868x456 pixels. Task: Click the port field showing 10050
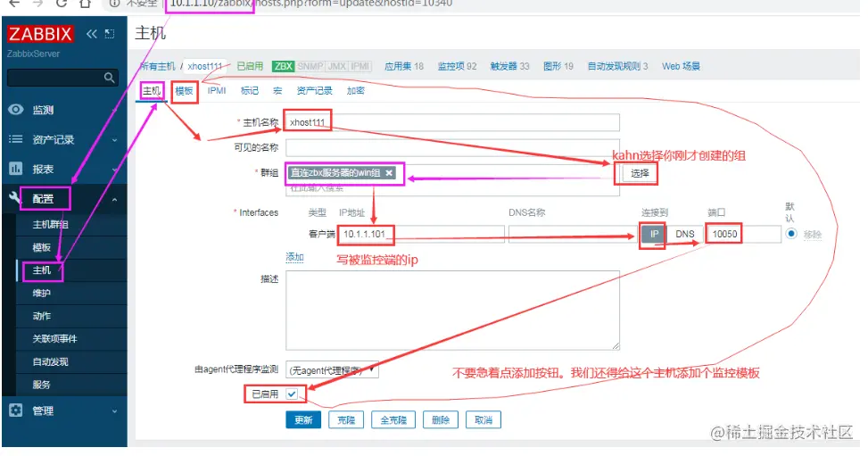coord(744,234)
